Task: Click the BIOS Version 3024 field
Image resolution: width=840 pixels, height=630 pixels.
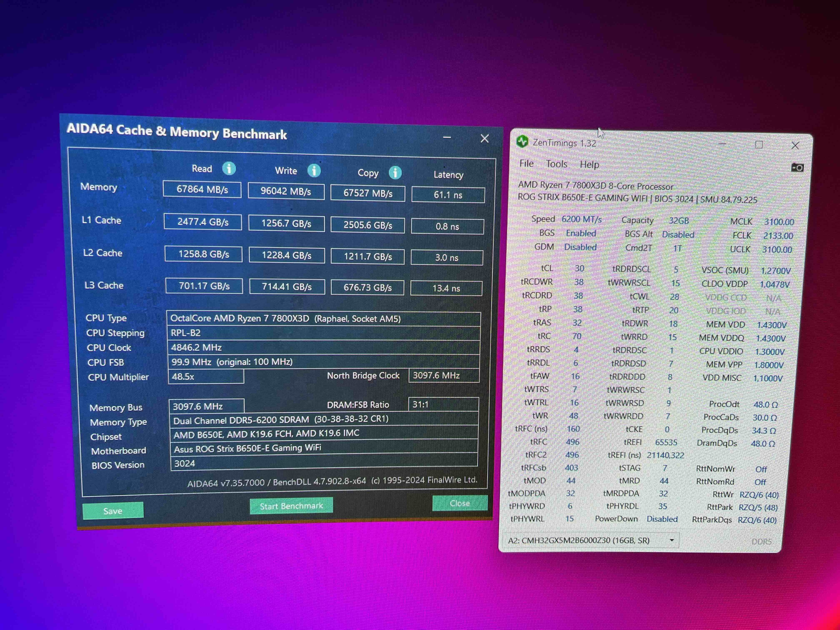Action: coord(324,462)
